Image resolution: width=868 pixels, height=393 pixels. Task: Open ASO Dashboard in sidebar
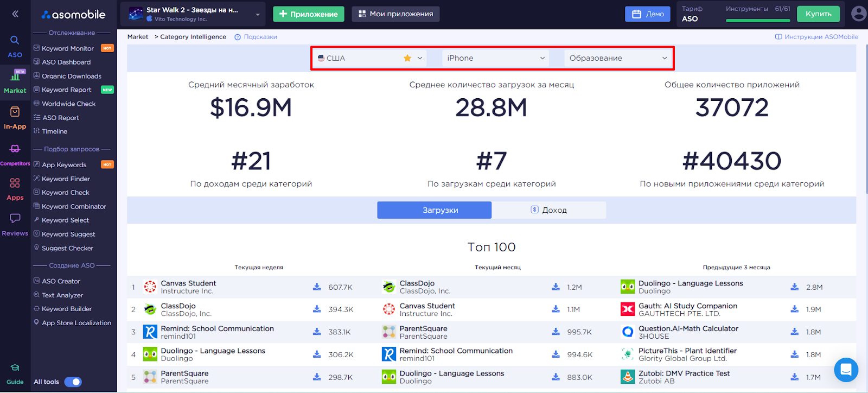click(66, 62)
